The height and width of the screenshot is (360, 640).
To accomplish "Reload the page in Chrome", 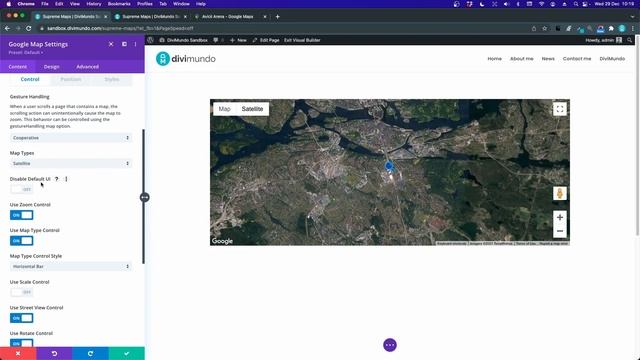I will click(x=29, y=28).
